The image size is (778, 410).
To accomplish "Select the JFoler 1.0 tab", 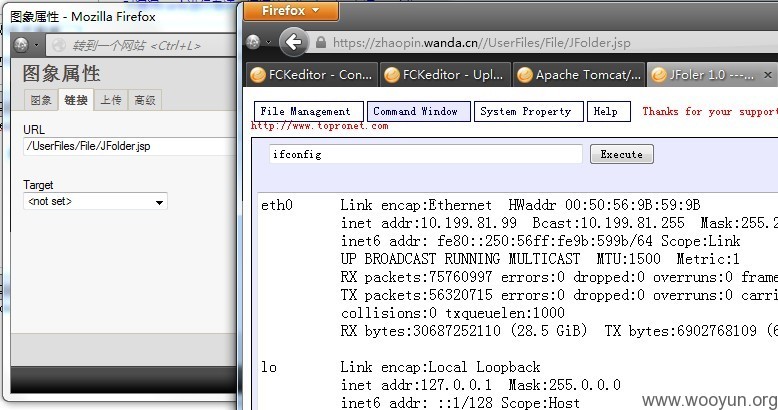I will point(712,75).
